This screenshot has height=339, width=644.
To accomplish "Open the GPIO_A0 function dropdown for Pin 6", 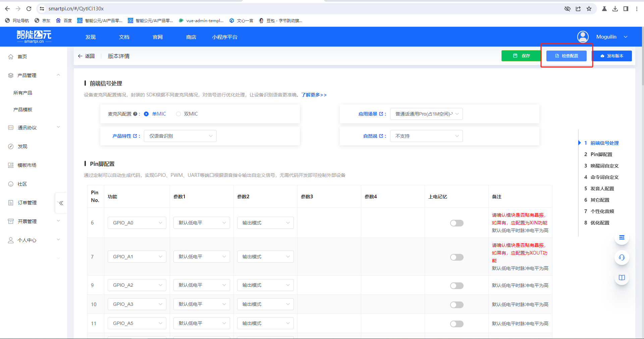I will coord(137,222).
